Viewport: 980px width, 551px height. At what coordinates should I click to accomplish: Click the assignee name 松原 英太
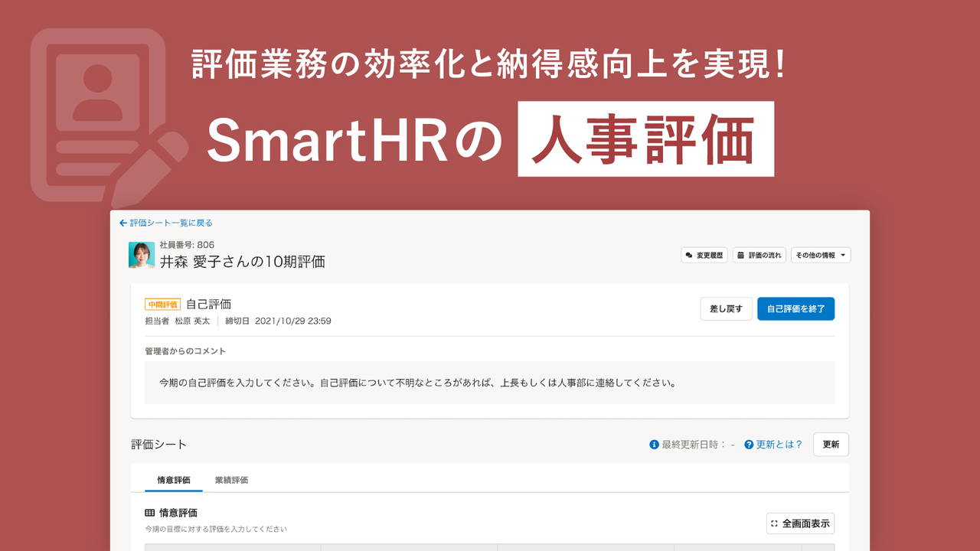click(x=193, y=321)
